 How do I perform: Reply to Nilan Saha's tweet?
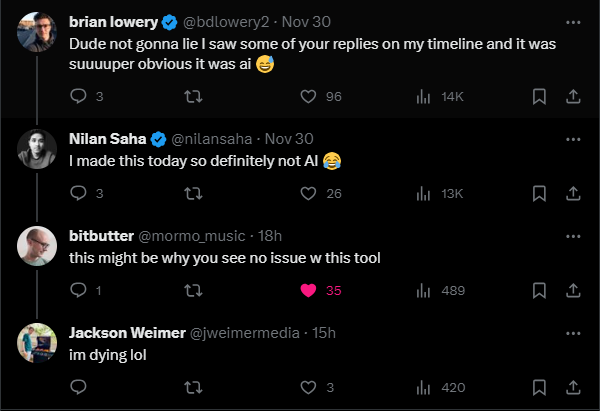[80, 193]
